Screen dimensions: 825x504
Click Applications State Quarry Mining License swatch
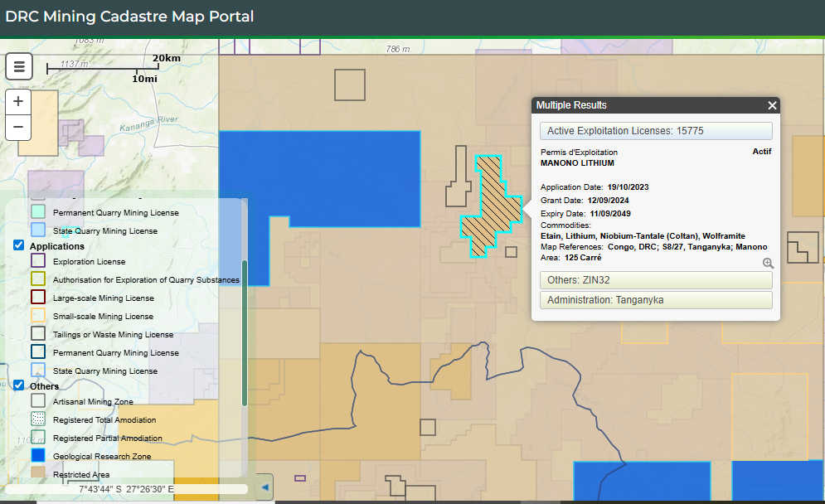38,370
